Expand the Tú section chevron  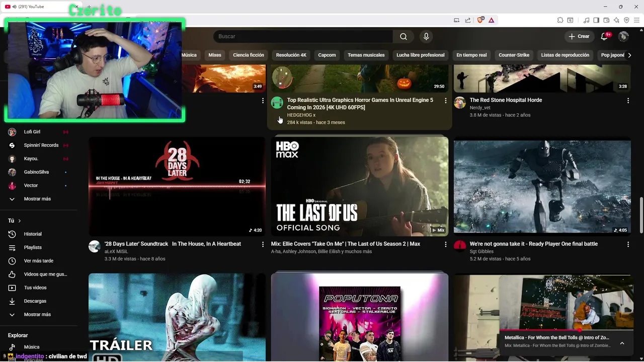tap(20, 221)
